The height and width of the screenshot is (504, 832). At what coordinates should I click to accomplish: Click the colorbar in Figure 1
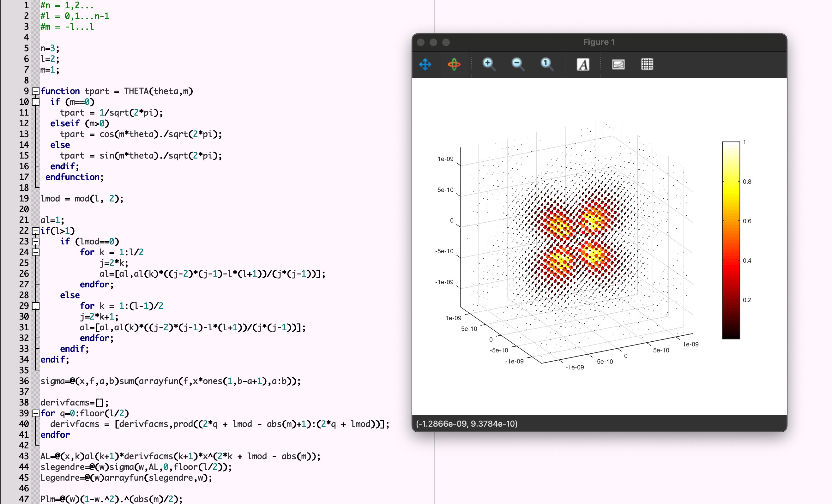[x=731, y=240]
